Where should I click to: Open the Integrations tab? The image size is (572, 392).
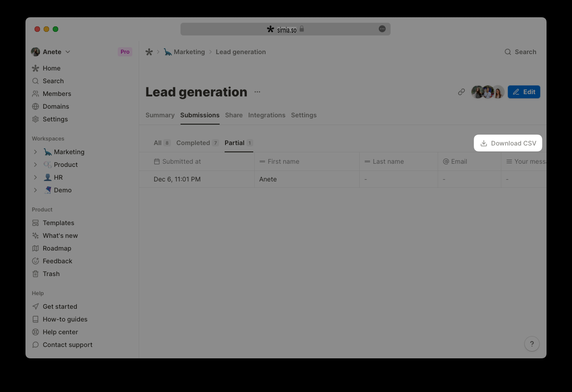[267, 115]
